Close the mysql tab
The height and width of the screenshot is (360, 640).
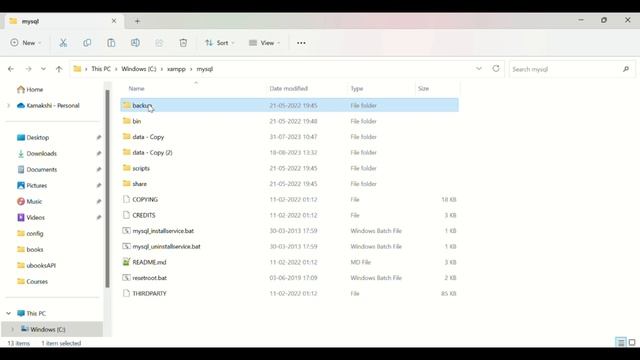click(x=114, y=21)
